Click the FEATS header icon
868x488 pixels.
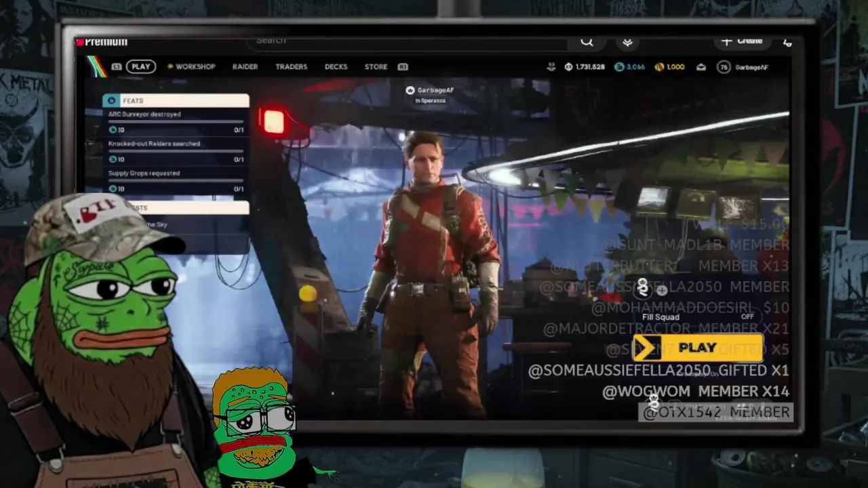pos(112,100)
